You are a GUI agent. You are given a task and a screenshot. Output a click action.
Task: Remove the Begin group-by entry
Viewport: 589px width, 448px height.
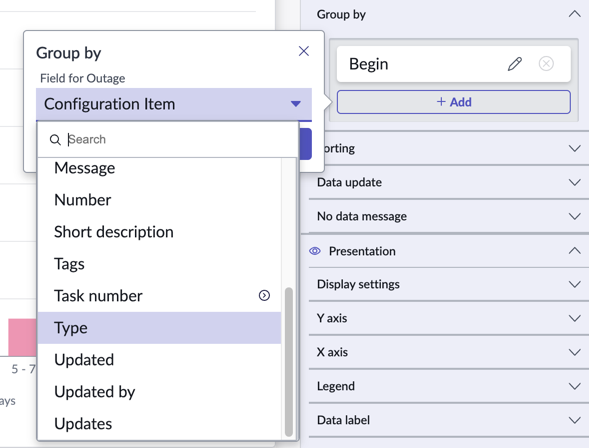[546, 64]
